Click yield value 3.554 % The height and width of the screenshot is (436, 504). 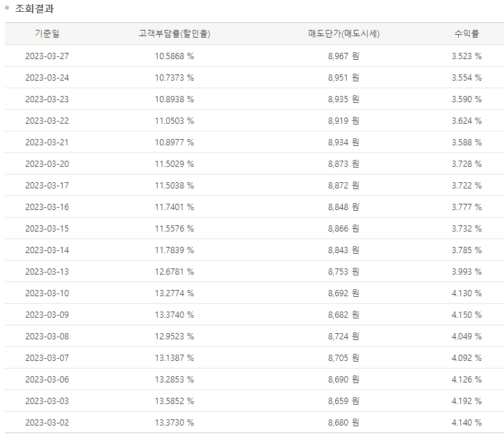tap(466, 77)
